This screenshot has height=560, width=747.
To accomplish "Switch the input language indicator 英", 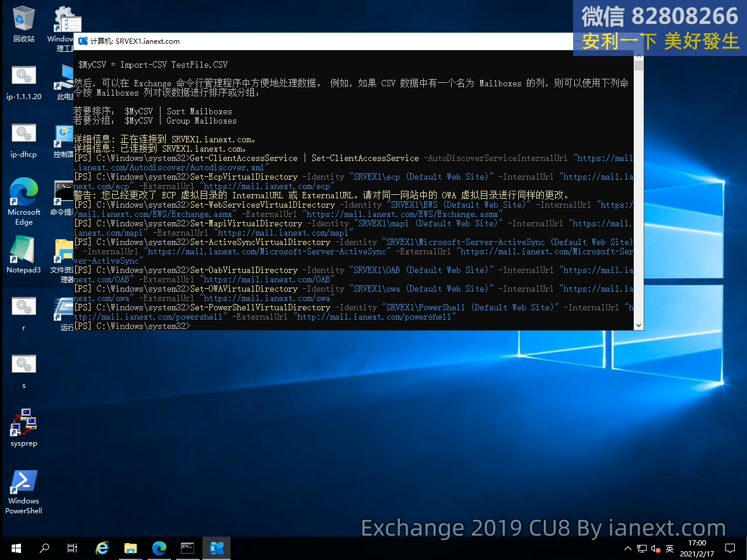I will click(669, 548).
